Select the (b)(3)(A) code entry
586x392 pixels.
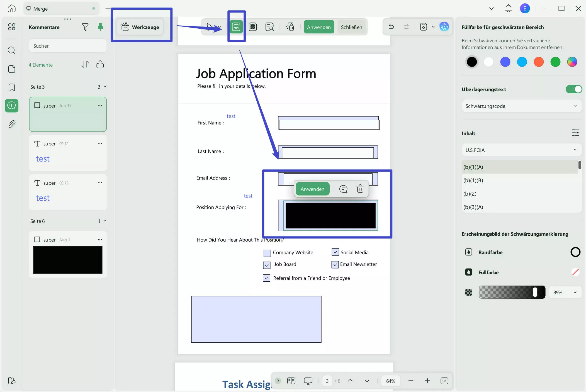pyautogui.click(x=520, y=207)
